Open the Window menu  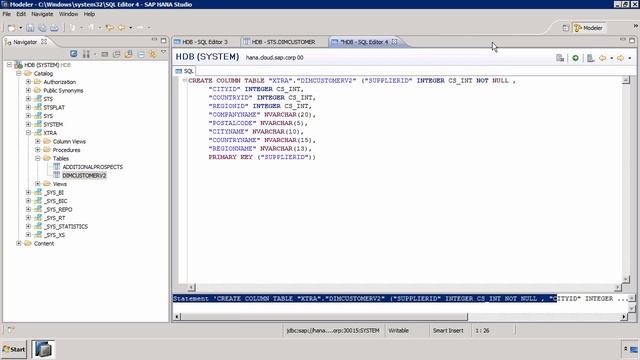[x=68, y=14]
